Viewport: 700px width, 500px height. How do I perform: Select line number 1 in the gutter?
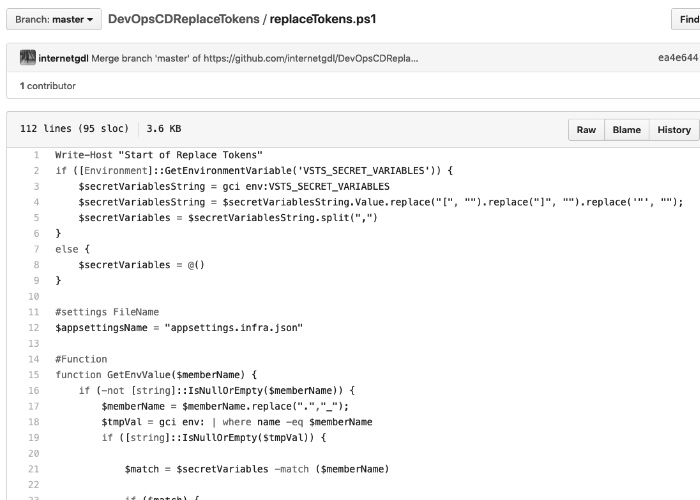[35, 155]
